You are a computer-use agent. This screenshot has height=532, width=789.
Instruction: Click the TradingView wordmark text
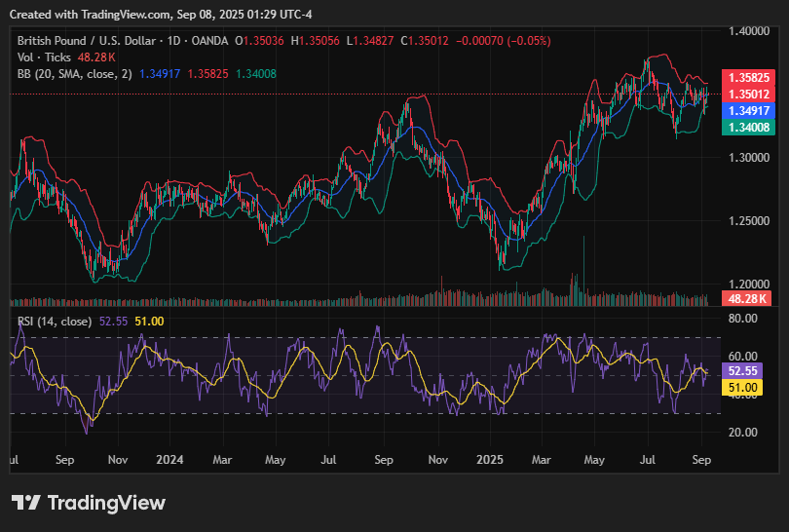click(107, 503)
